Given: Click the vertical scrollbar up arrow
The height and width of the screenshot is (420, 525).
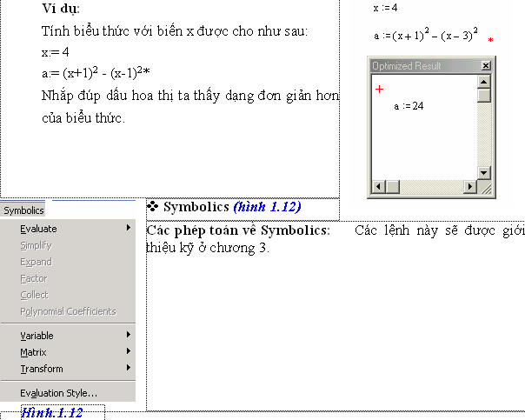Looking at the screenshot, I should coord(484,83).
